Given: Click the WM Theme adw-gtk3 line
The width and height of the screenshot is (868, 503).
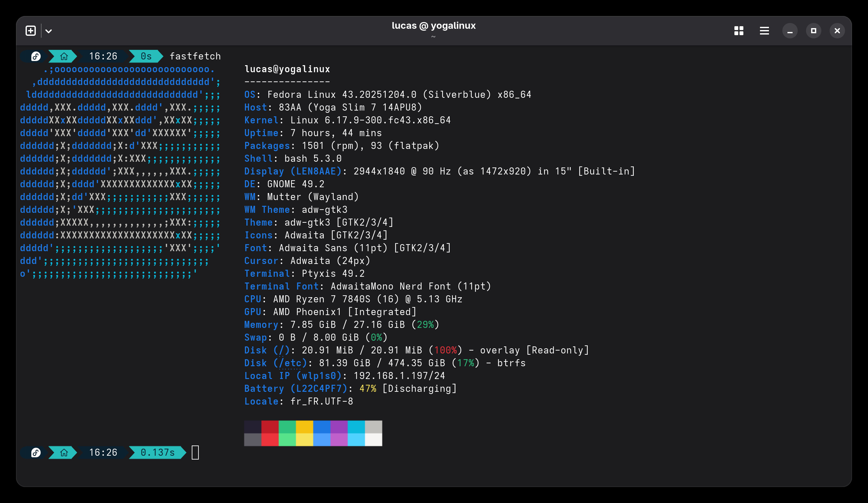Looking at the screenshot, I should coord(296,209).
